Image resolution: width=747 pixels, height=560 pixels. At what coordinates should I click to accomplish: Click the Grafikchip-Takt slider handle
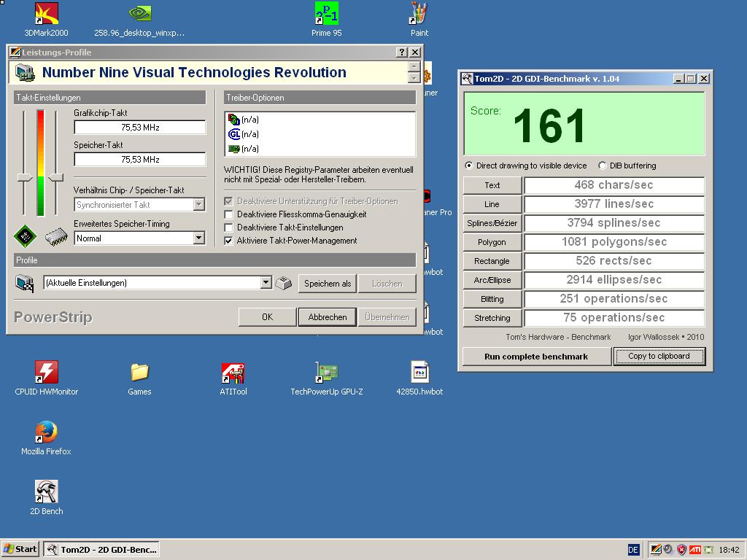tap(24, 178)
